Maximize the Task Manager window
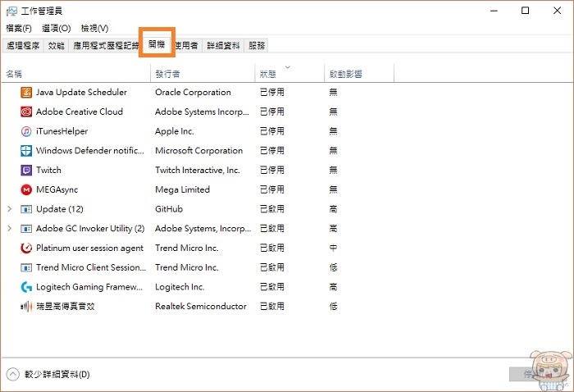The width and height of the screenshot is (574, 392). click(526, 11)
